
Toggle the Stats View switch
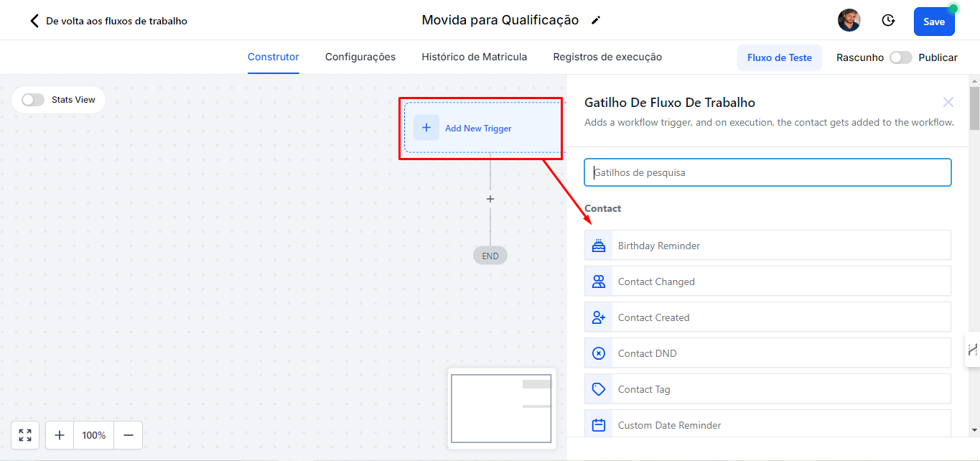[33, 100]
